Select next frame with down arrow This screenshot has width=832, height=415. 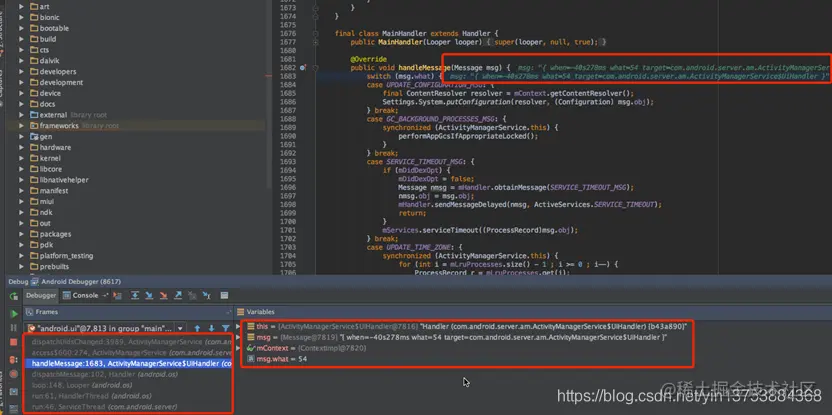(211, 328)
